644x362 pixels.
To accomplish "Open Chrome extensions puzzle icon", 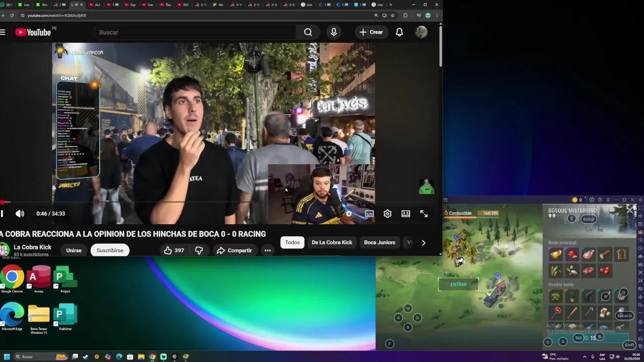I will pos(406,16).
